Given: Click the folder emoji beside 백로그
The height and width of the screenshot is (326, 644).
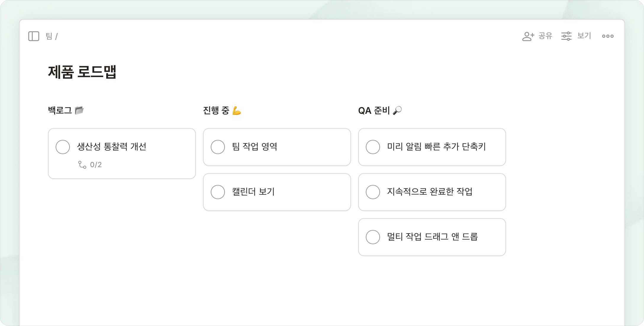Looking at the screenshot, I should [x=79, y=110].
